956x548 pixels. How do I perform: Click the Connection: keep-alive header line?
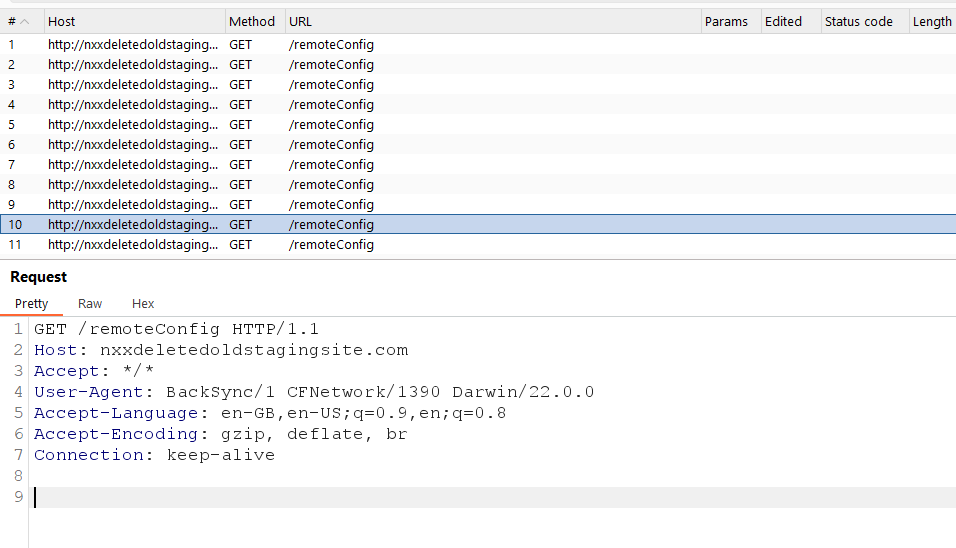(154, 455)
